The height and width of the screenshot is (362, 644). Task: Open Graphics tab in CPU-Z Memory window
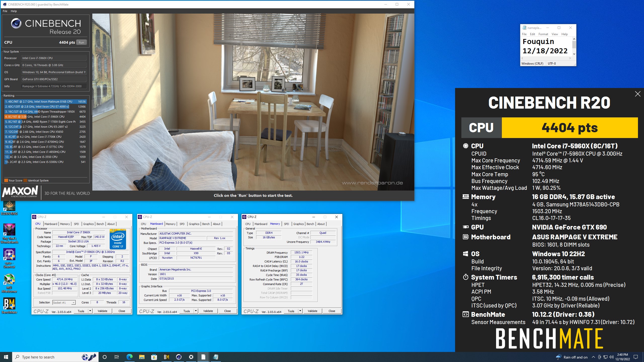[298, 224]
